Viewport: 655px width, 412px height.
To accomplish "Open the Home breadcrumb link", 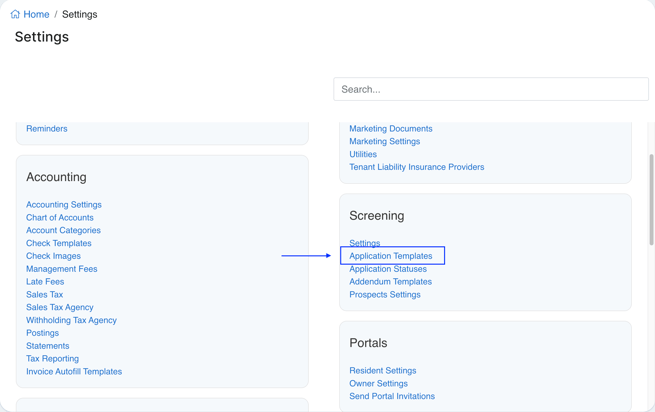I will coord(36,15).
